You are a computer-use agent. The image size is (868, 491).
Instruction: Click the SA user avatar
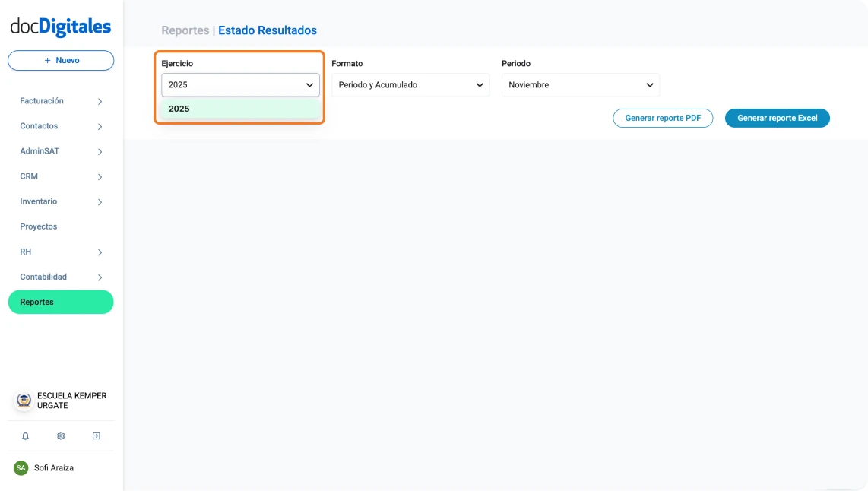[21, 468]
